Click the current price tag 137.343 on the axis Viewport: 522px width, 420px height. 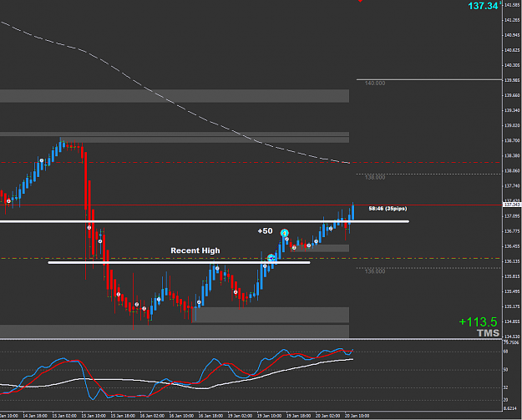coord(512,205)
